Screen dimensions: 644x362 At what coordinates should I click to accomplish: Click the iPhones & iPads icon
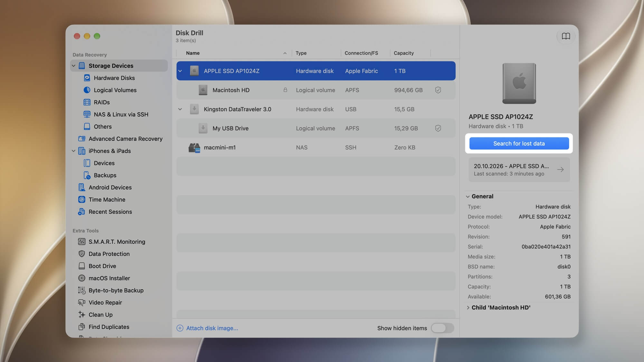click(x=82, y=151)
